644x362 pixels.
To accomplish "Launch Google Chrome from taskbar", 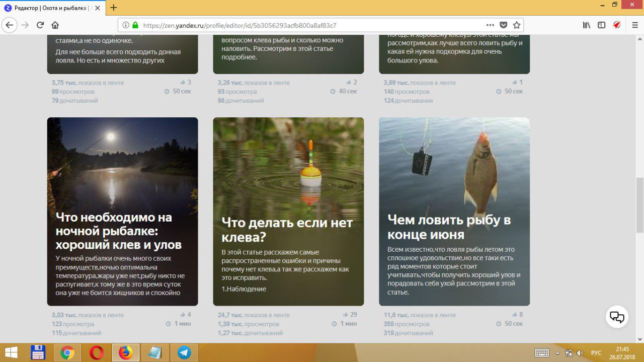I will coord(67,352).
